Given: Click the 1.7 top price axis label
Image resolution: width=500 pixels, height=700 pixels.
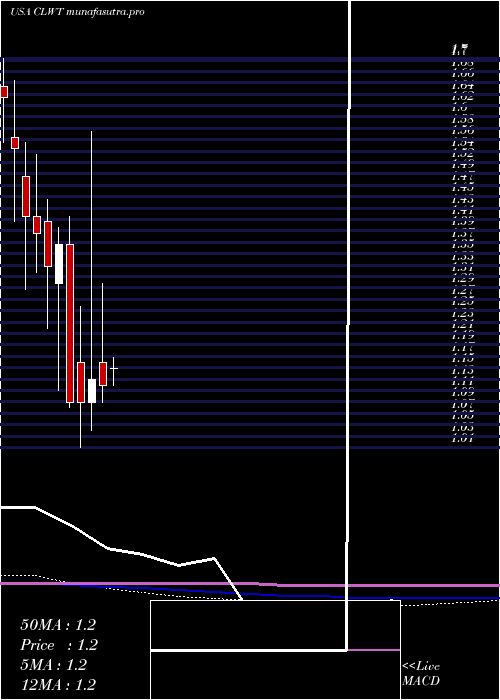Looking at the screenshot, I should click(460, 48).
